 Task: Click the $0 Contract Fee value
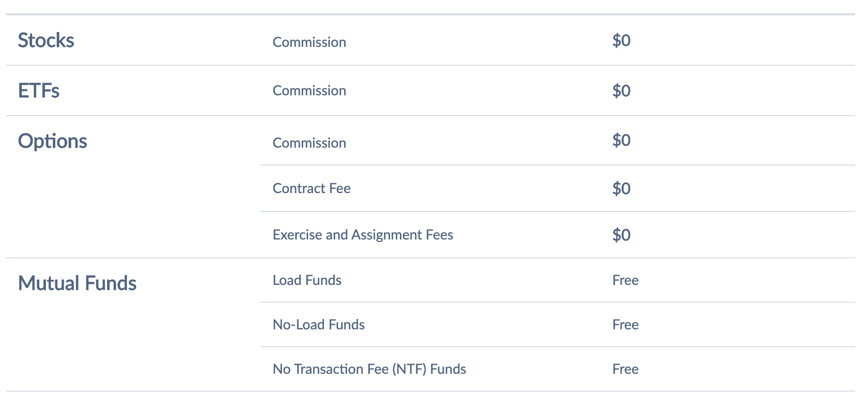(x=621, y=189)
